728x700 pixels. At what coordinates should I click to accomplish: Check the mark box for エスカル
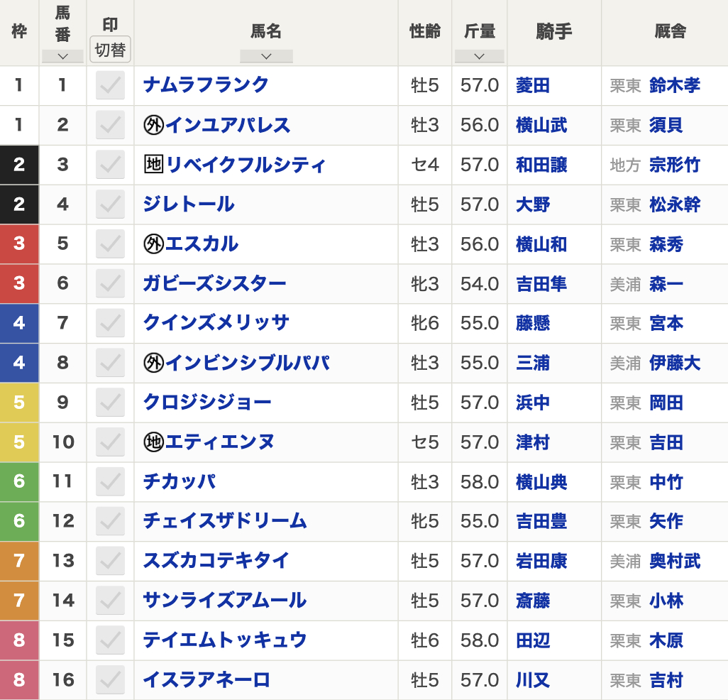pos(111,244)
